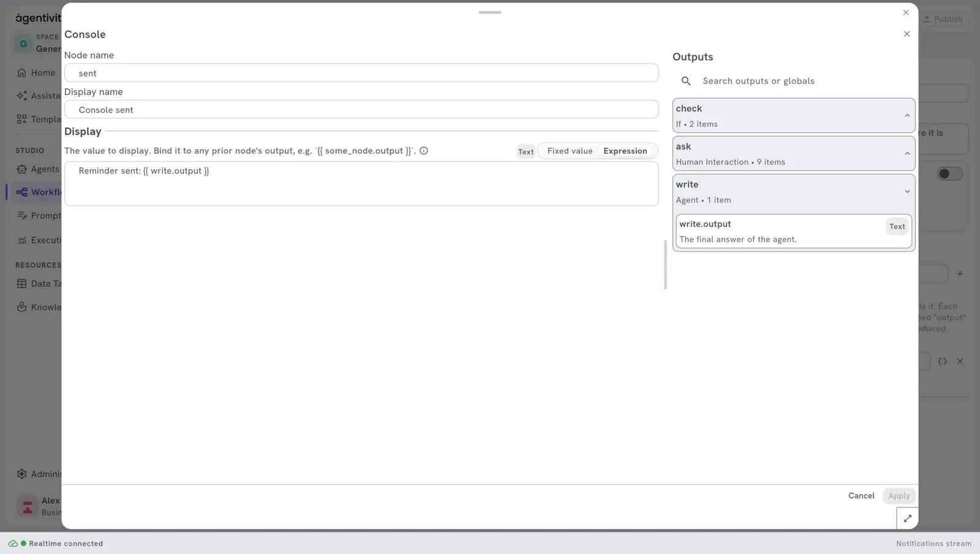
Task: Close the Console panel with inner X
Action: click(x=907, y=34)
